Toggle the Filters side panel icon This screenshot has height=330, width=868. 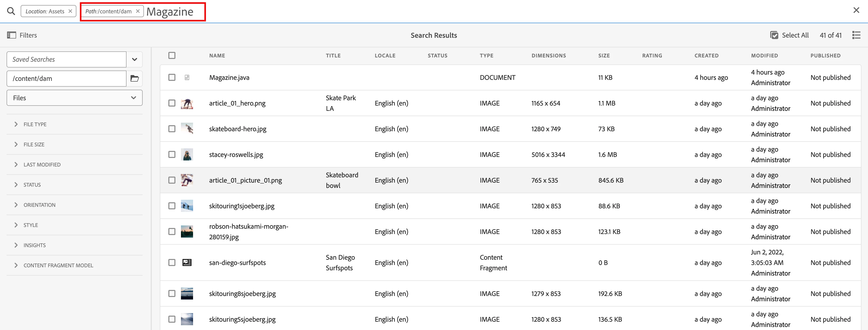[11, 35]
